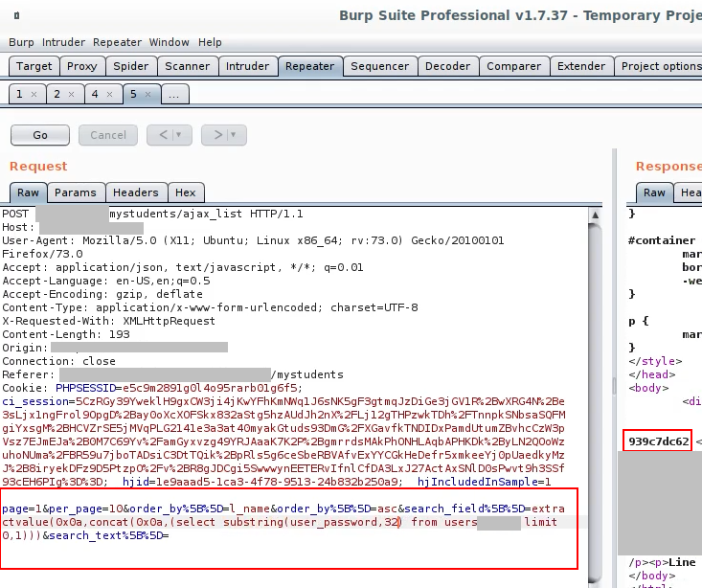The width and height of the screenshot is (702, 588).
Task: Click the Burp window icon in title bar
Action: (16, 15)
